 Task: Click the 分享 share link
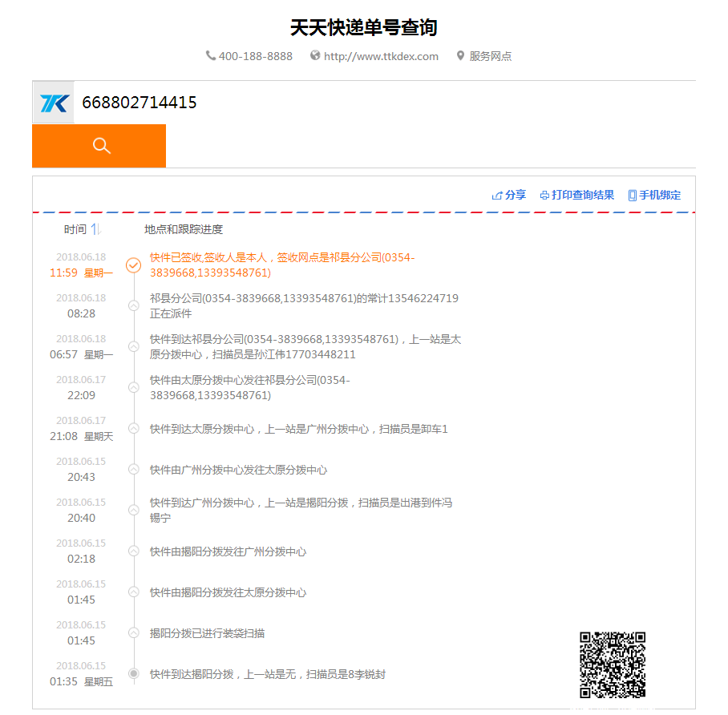509,195
